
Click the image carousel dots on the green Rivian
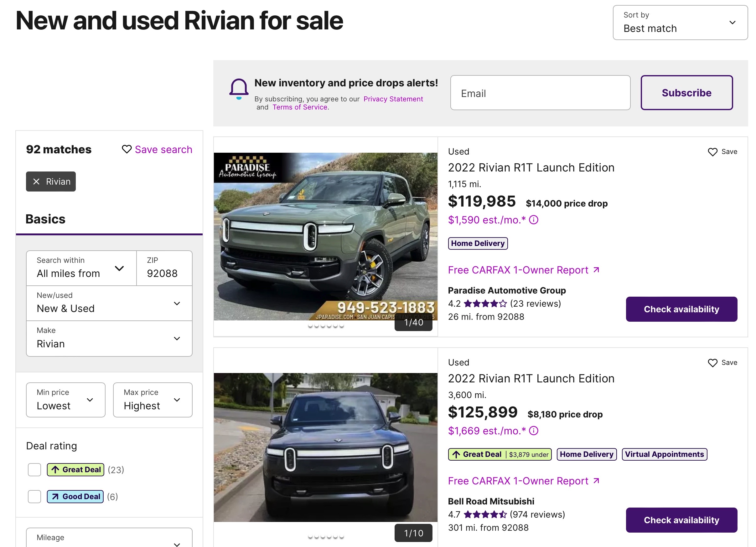pyautogui.click(x=326, y=325)
